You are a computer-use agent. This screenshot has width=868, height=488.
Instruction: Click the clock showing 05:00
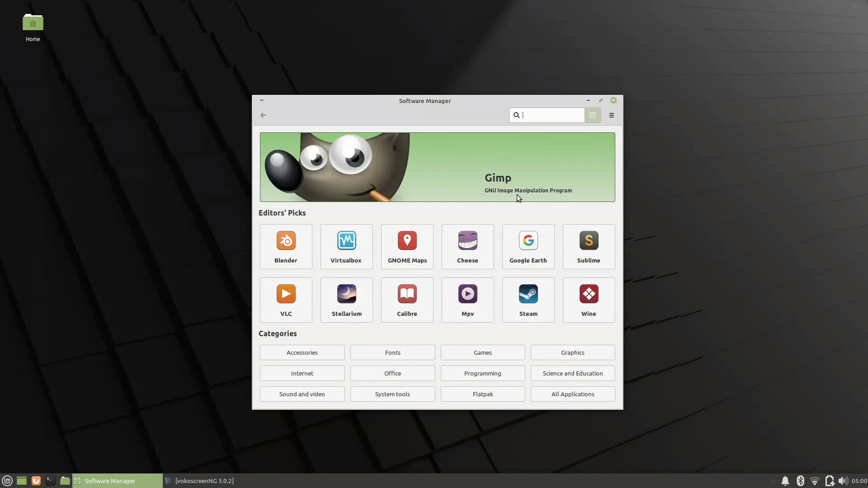(x=859, y=481)
